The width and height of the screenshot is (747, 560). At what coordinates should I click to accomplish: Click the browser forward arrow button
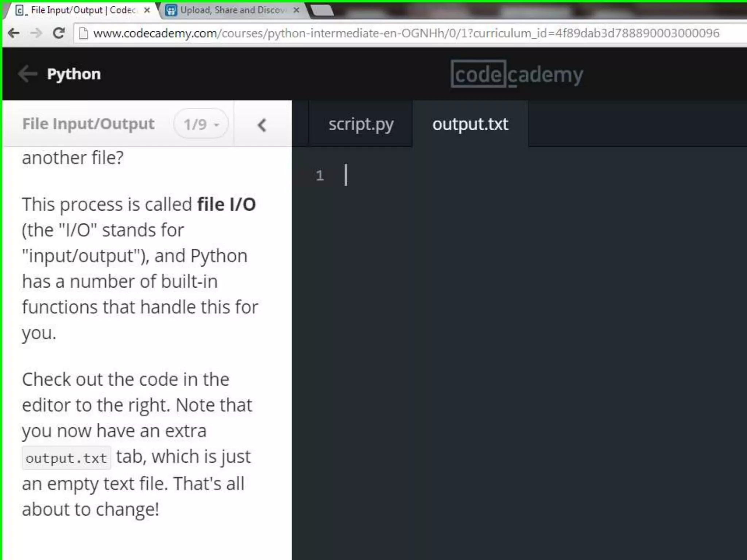click(36, 33)
